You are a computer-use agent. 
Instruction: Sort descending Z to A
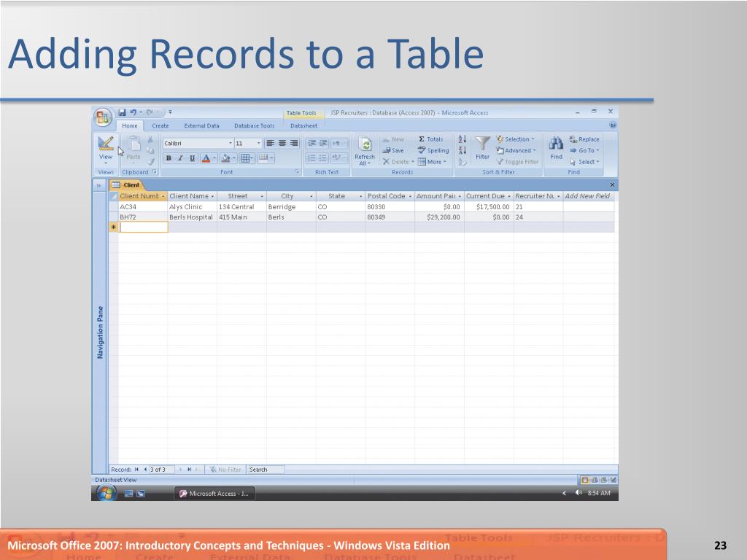(462, 150)
